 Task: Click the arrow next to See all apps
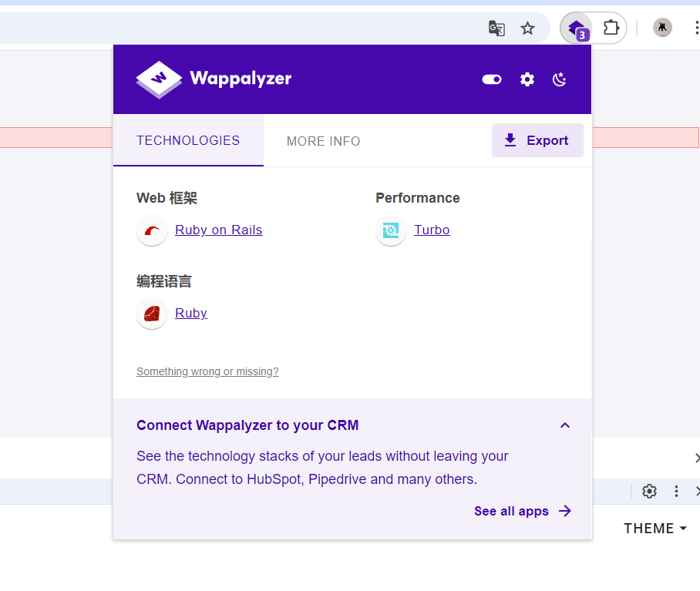pyautogui.click(x=565, y=511)
